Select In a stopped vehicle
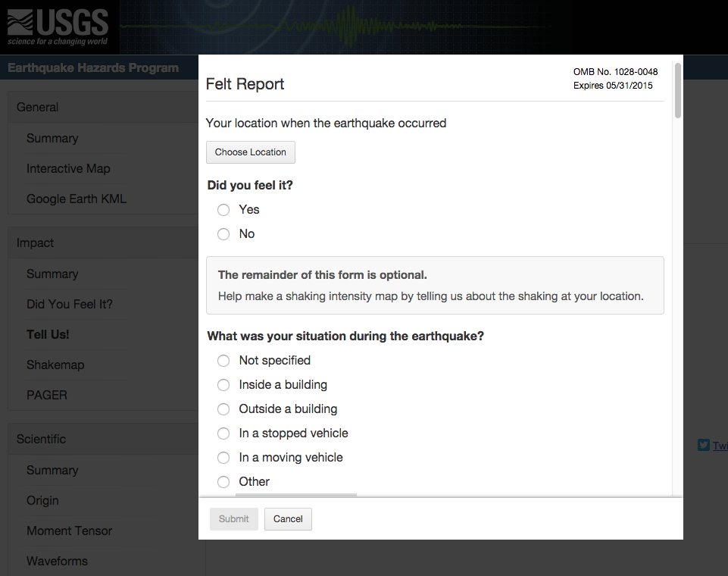Image resolution: width=728 pixels, height=576 pixels. [223, 434]
